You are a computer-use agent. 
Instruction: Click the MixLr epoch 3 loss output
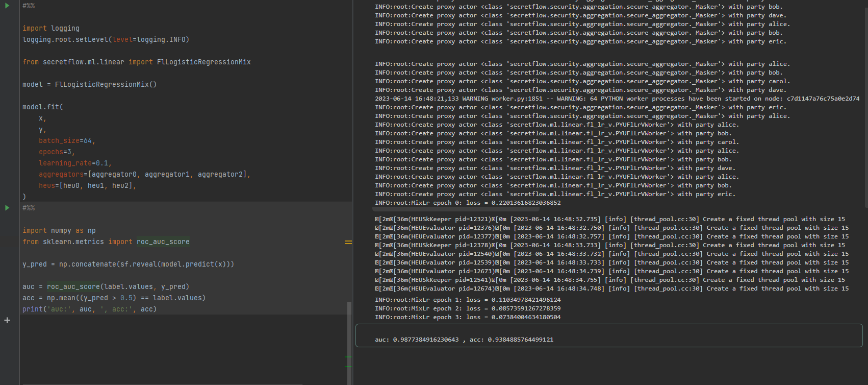pos(468,317)
